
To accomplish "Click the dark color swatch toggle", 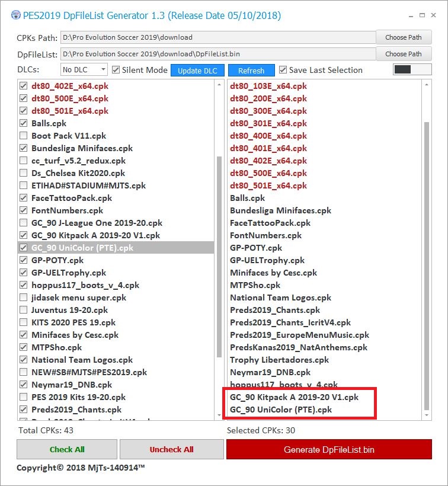I will 412,69.
